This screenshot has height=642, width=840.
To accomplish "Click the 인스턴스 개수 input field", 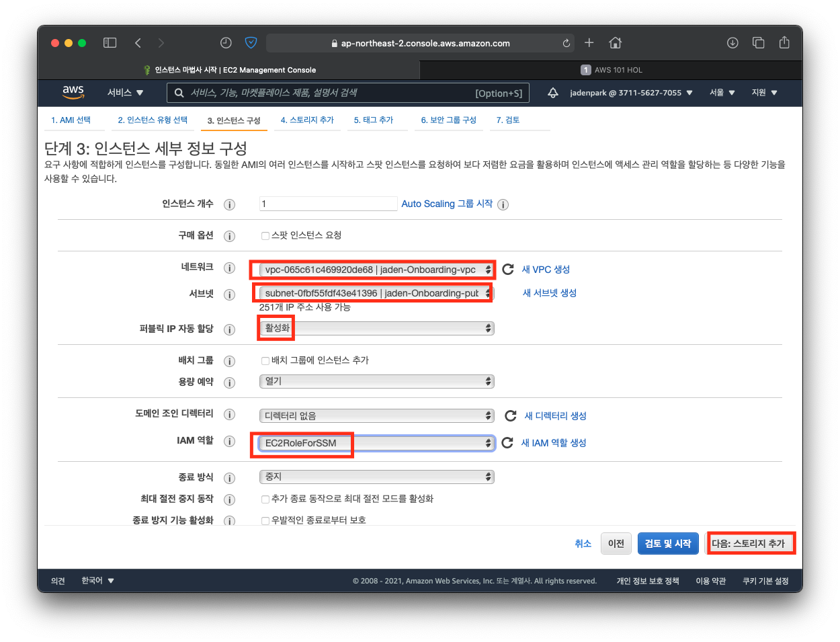I will pos(328,204).
